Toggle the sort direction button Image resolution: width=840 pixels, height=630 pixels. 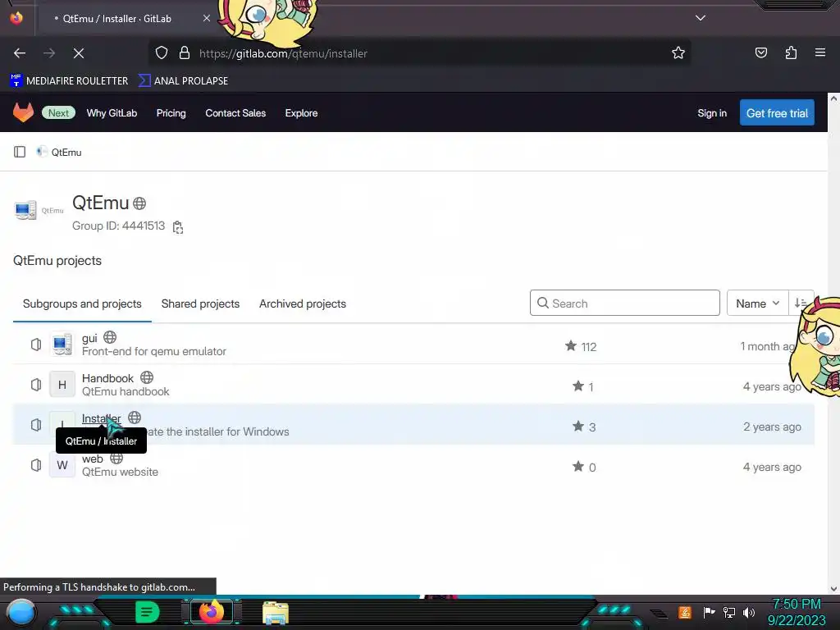click(801, 304)
